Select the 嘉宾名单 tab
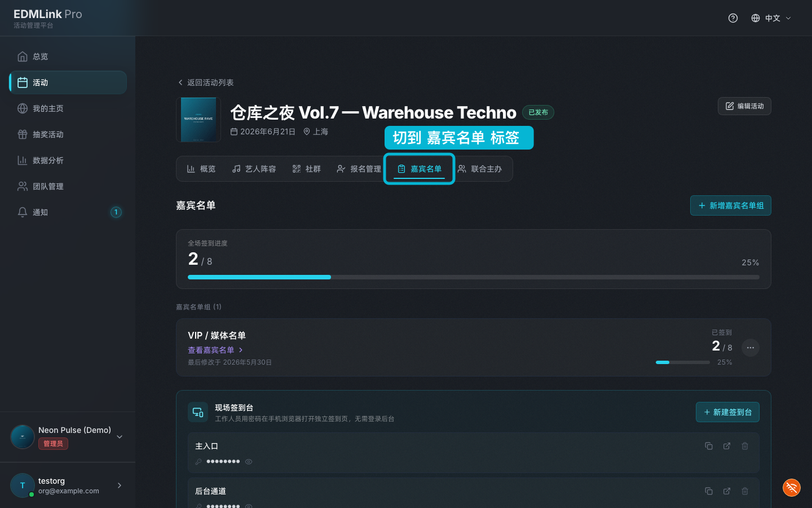Viewport: 812px width, 508px height. coord(420,169)
